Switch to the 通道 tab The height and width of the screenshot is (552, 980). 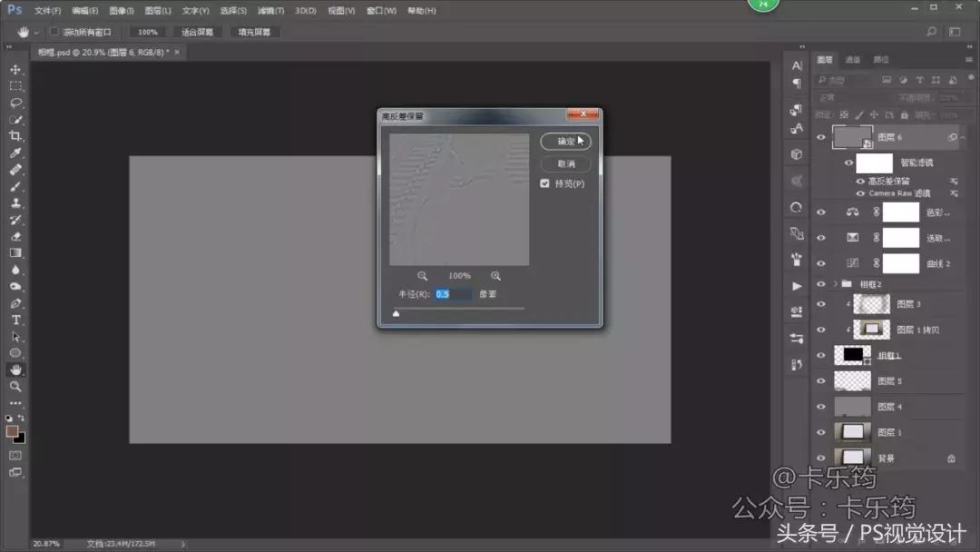coord(851,59)
